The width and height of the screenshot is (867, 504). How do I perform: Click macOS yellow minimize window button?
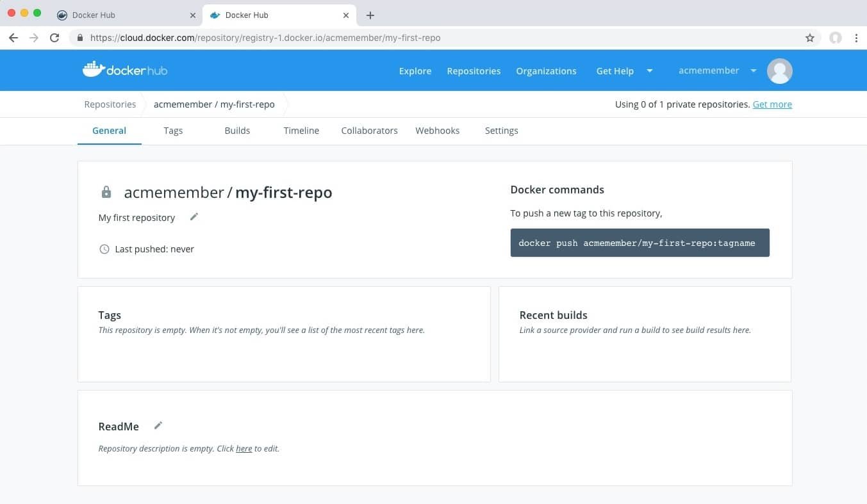pyautogui.click(x=24, y=13)
